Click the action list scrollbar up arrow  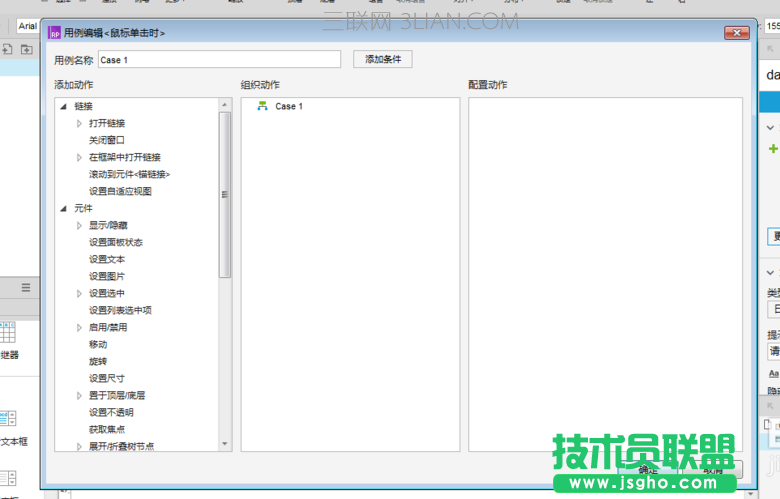click(224, 104)
